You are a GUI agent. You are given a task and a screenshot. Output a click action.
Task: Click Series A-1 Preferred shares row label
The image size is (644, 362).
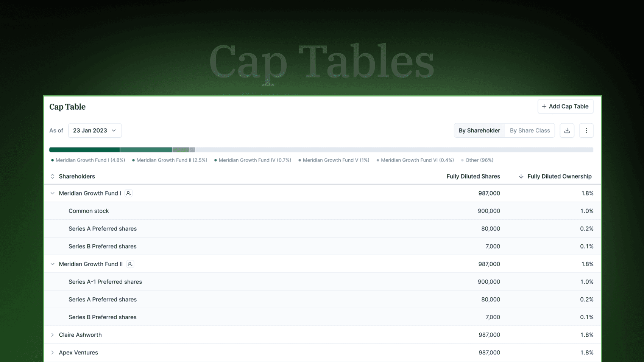tap(105, 282)
